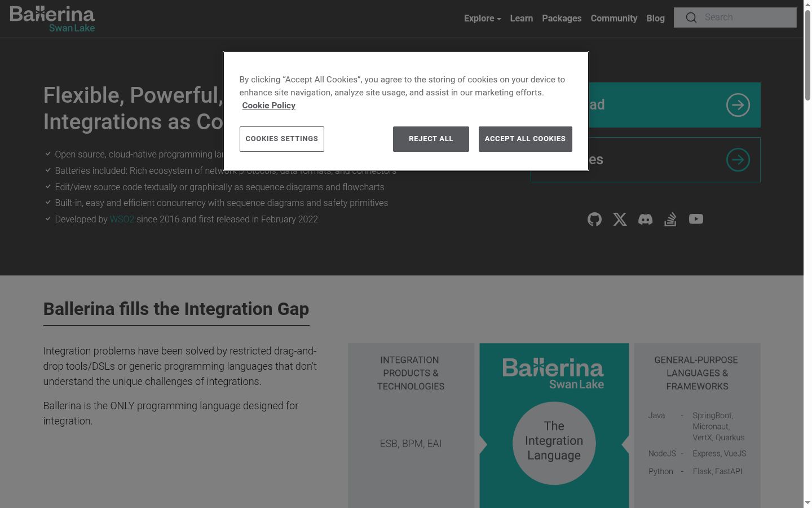Expand the Explore dropdown menu
Image resolution: width=812 pixels, height=508 pixels.
coord(482,18)
